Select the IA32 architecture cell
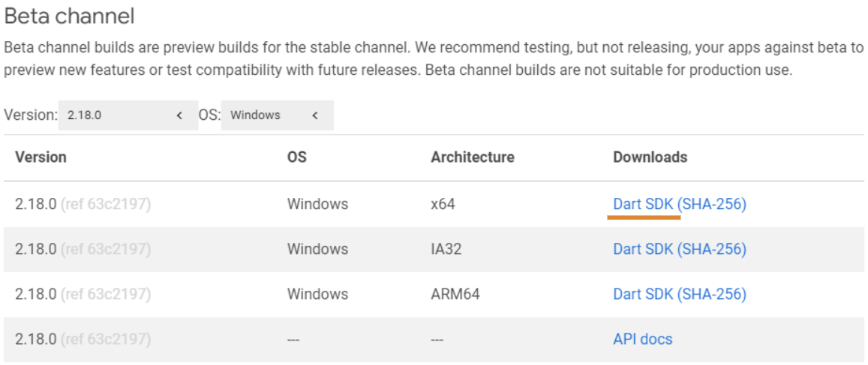This screenshot has width=868, height=365. 446,250
